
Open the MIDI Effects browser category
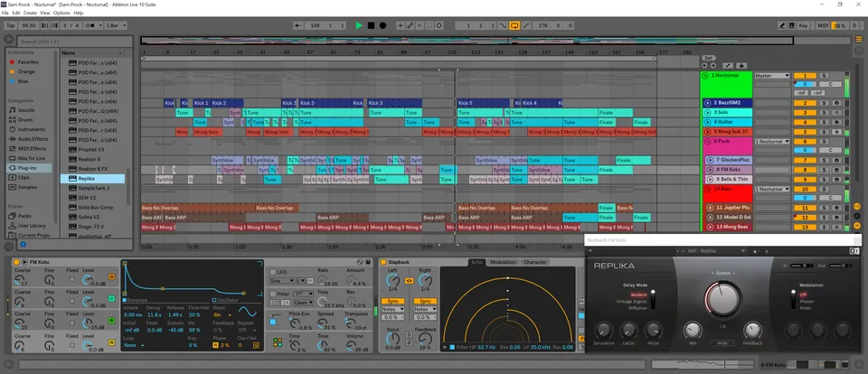coord(33,148)
